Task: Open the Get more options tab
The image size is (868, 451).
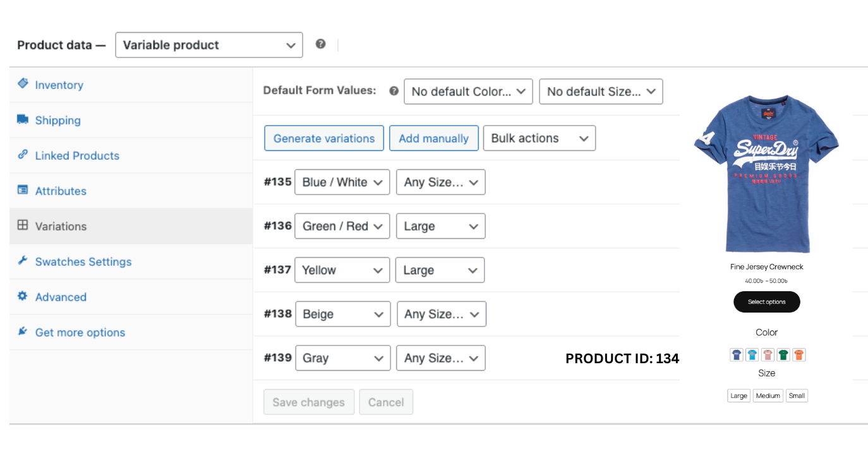Action: click(80, 332)
